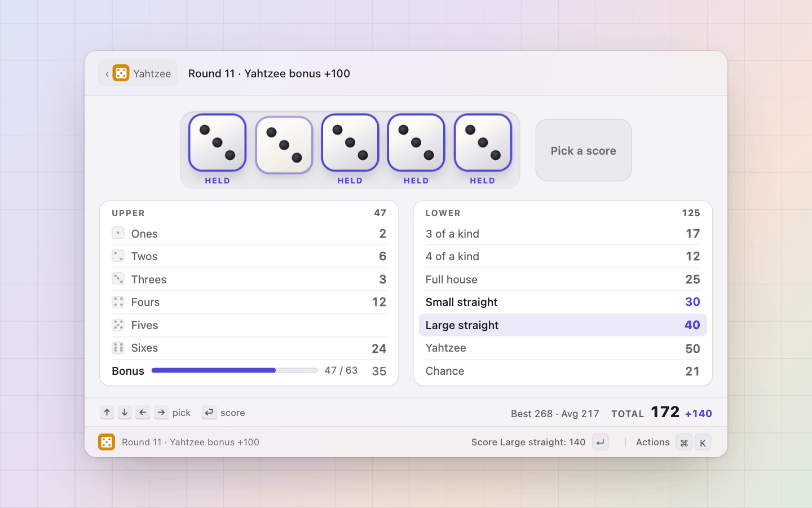Click the orange Yahtzee dice icon in header
The image size is (812, 508).
pyautogui.click(x=121, y=73)
